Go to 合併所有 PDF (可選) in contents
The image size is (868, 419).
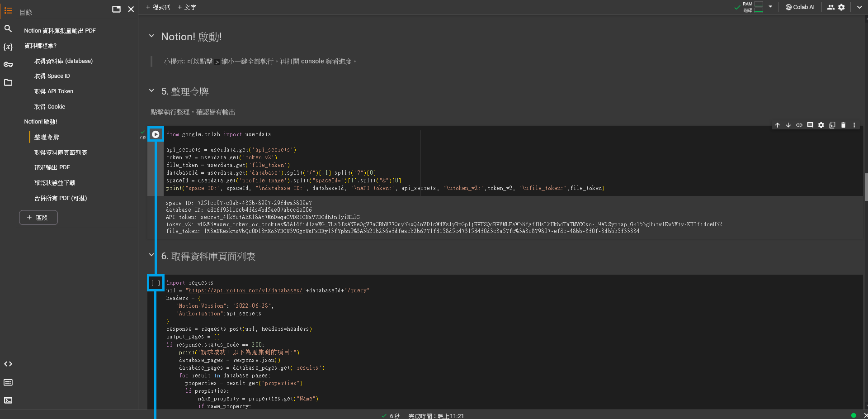click(x=61, y=198)
